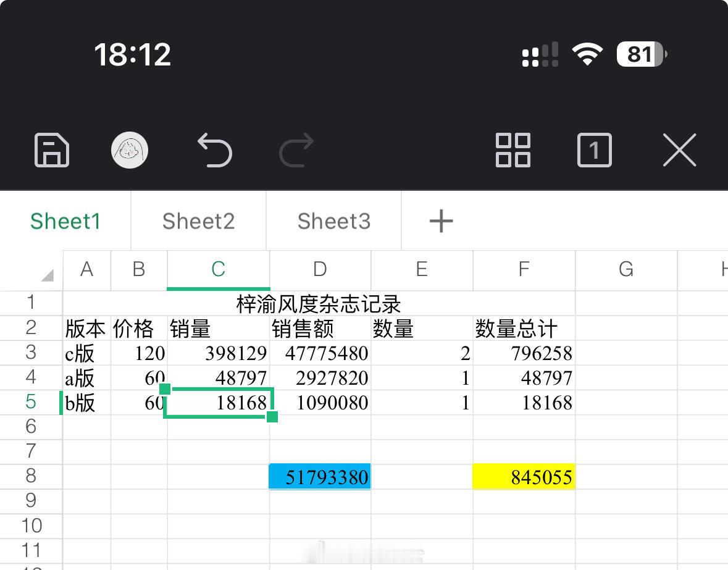
Task: Tap the Wi-Fi status icon
Action: click(x=587, y=54)
